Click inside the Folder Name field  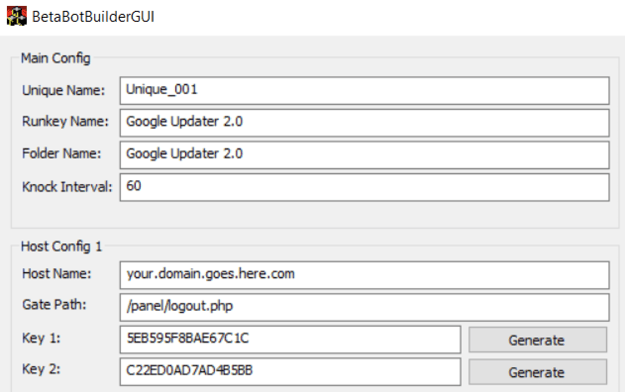[364, 155]
